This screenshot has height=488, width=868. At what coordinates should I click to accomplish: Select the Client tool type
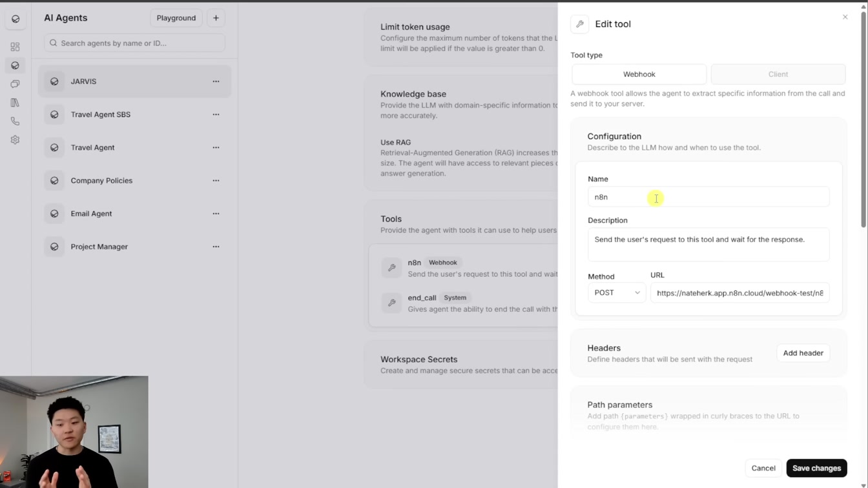coord(778,74)
